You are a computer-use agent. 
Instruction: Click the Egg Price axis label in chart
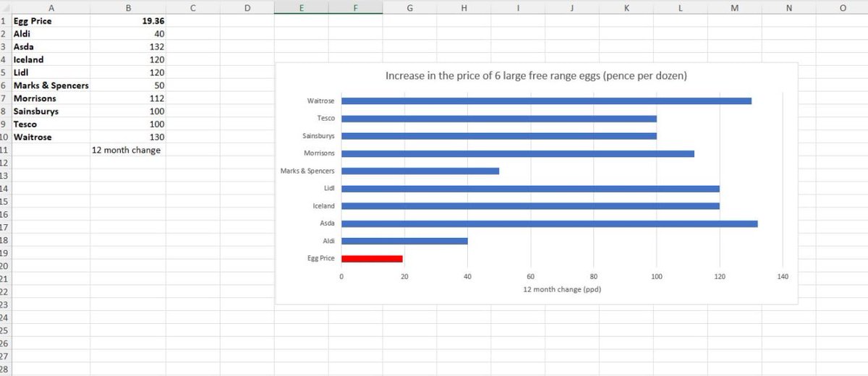click(x=321, y=258)
